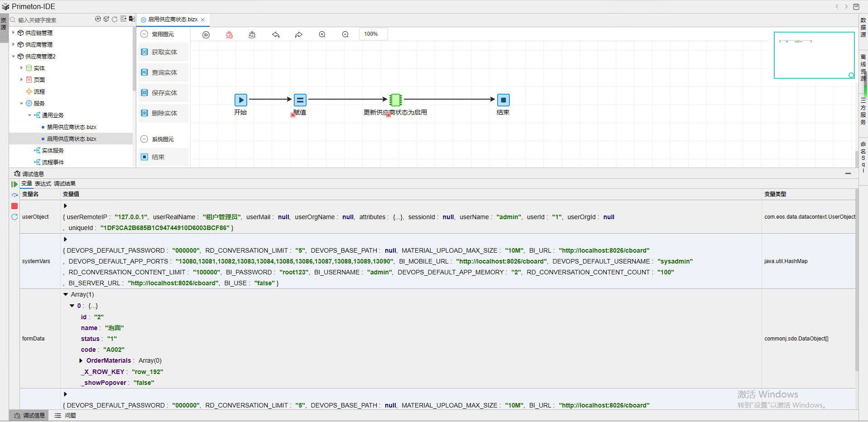This screenshot has width=868, height=422.
Task: Click the keyword search input field
Action: point(50,20)
